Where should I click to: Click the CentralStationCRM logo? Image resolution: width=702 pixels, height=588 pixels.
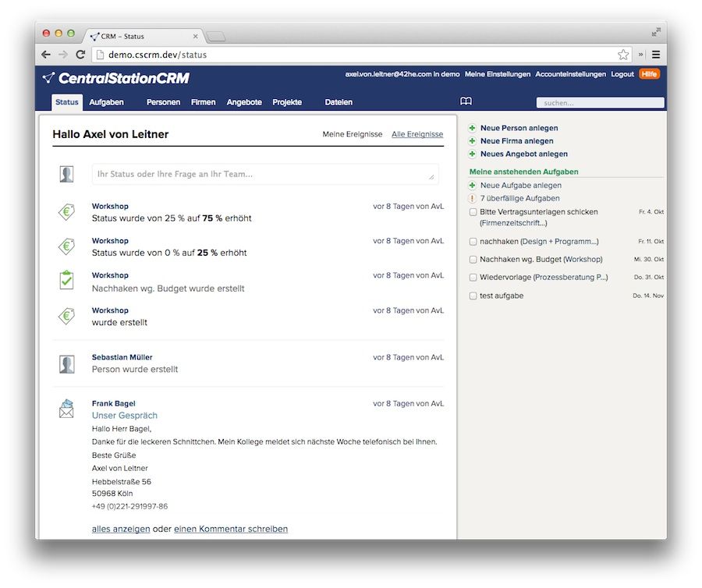[115, 77]
